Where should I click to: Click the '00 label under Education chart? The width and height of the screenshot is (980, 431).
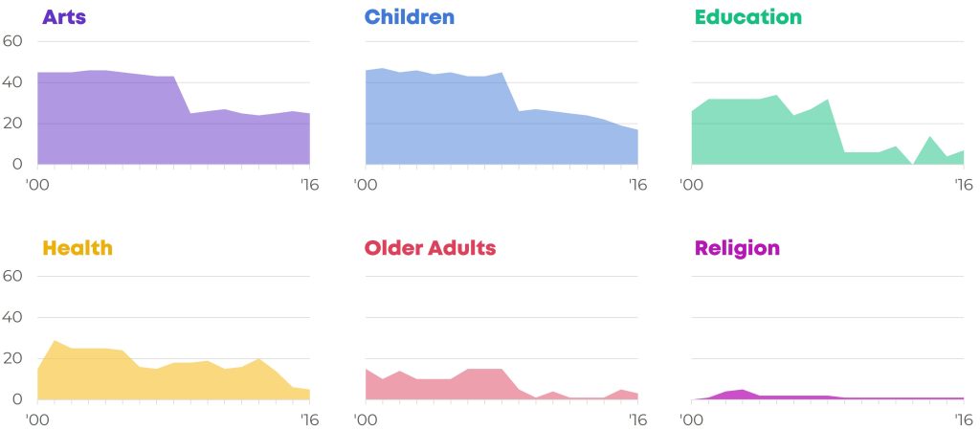pos(692,185)
